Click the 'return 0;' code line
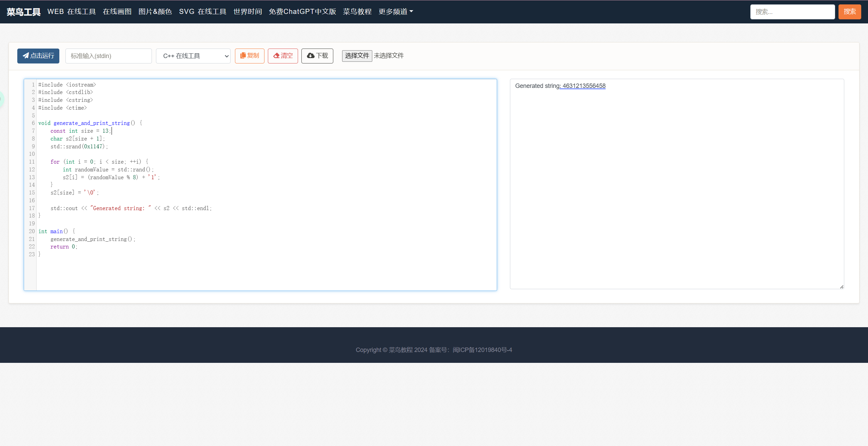The height and width of the screenshot is (446, 868). click(64, 247)
